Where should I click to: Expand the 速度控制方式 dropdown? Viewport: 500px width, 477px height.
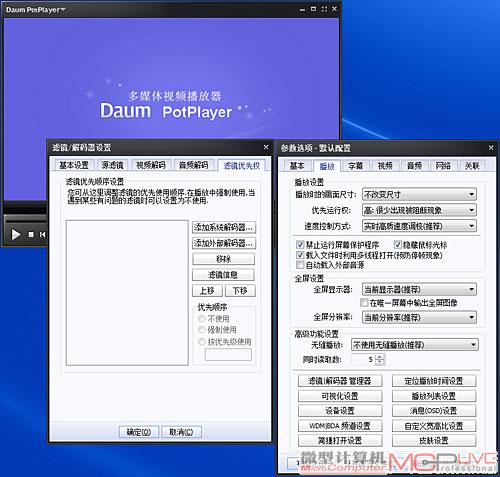(x=419, y=226)
